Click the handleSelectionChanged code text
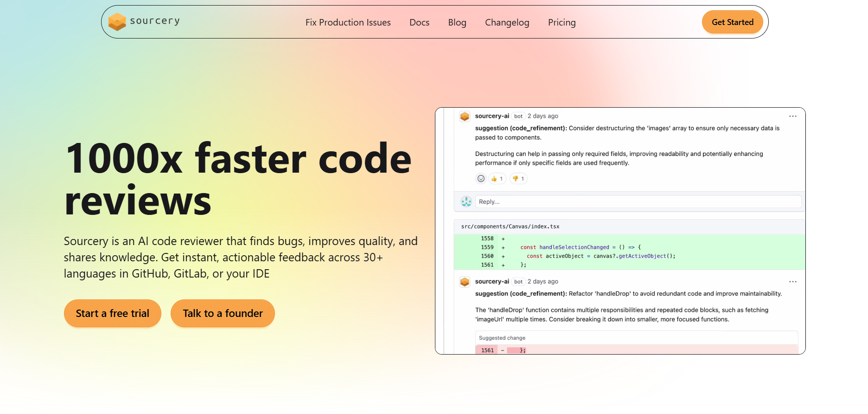Screen dimensions: 868x414 574,247
